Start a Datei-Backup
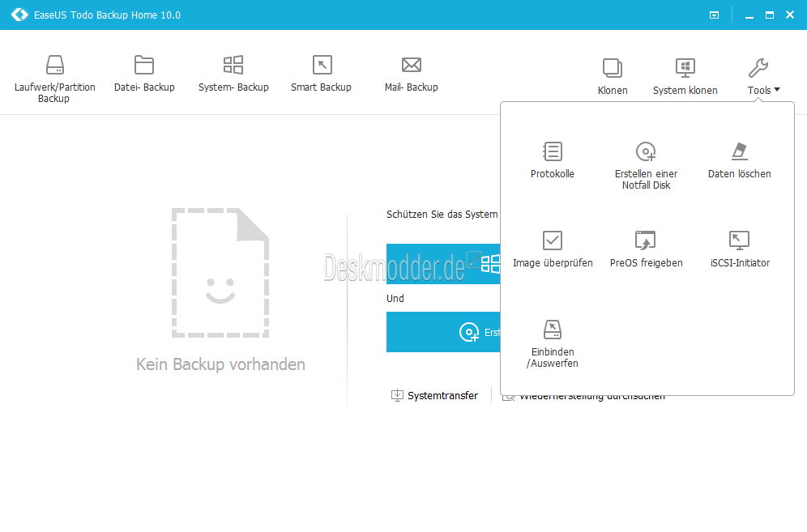 pos(144,74)
